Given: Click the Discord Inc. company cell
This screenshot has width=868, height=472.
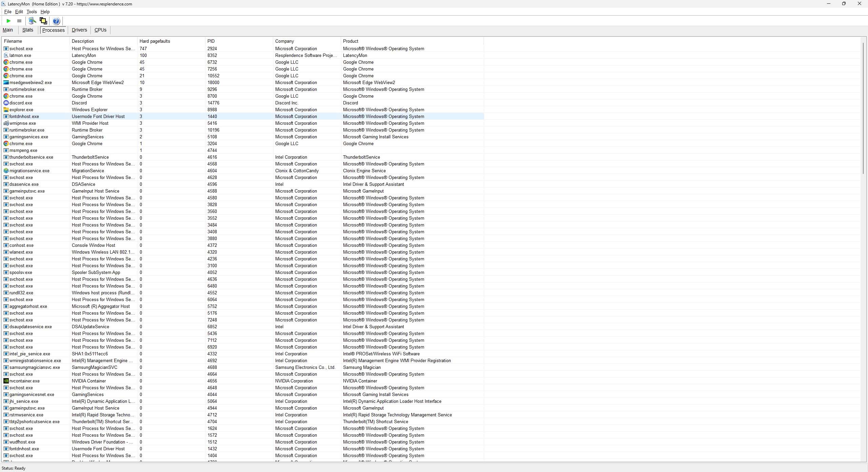Looking at the screenshot, I should coord(287,103).
